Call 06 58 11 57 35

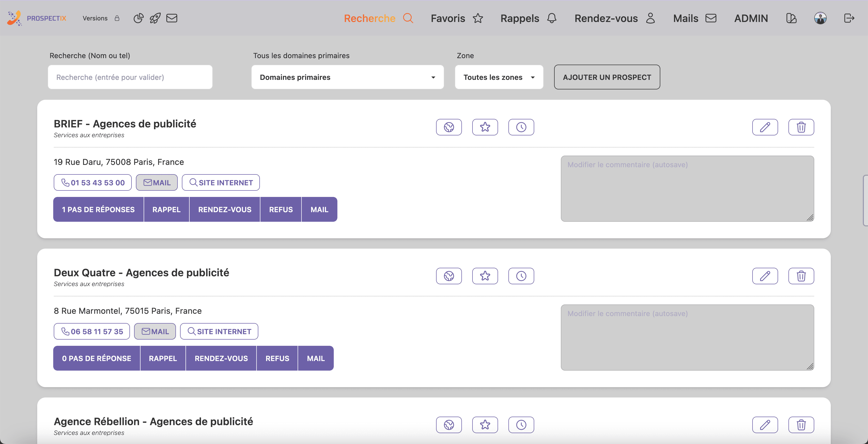click(92, 331)
